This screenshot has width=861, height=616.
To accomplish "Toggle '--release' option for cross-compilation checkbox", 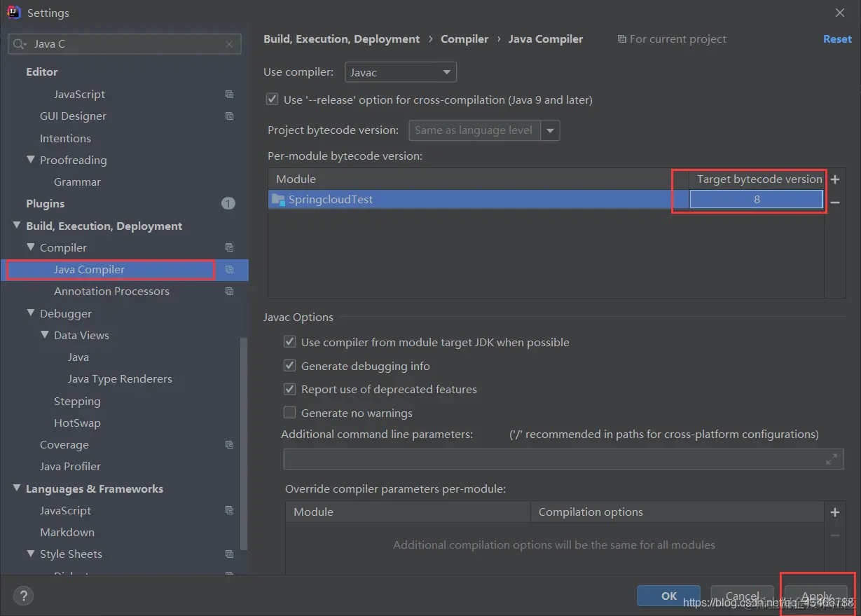I will 272,100.
